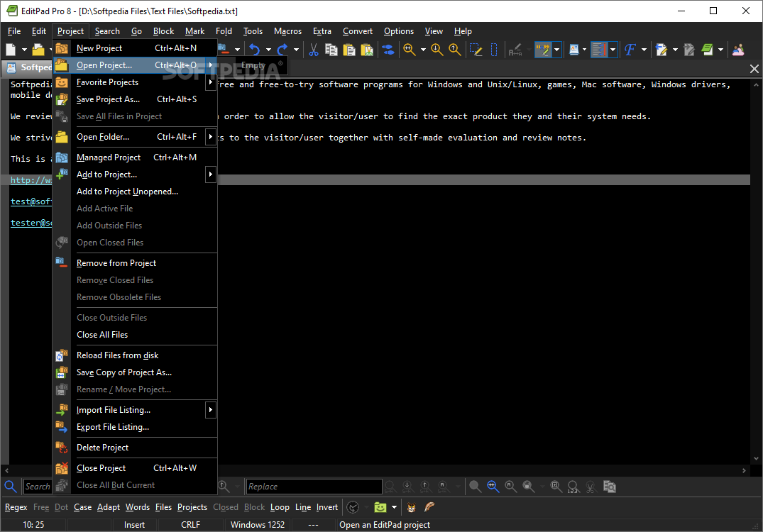Click the documents with magnifier icon in search bar

pos(609,487)
